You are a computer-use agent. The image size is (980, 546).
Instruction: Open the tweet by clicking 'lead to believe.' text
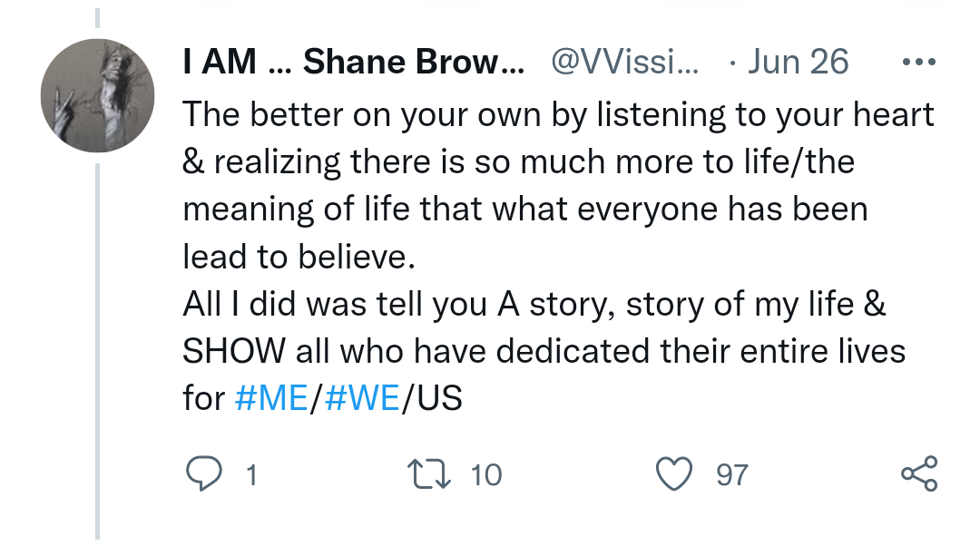tap(299, 258)
